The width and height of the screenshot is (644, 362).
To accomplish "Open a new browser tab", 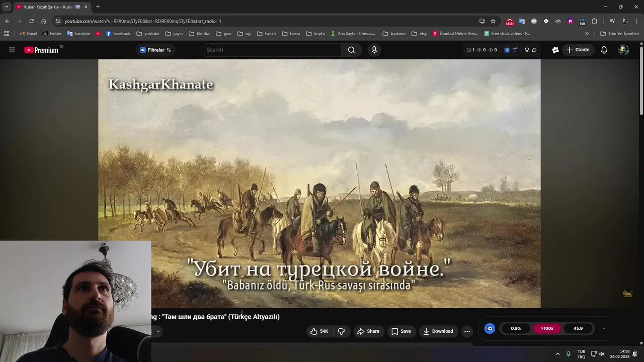I will pos(98,7).
